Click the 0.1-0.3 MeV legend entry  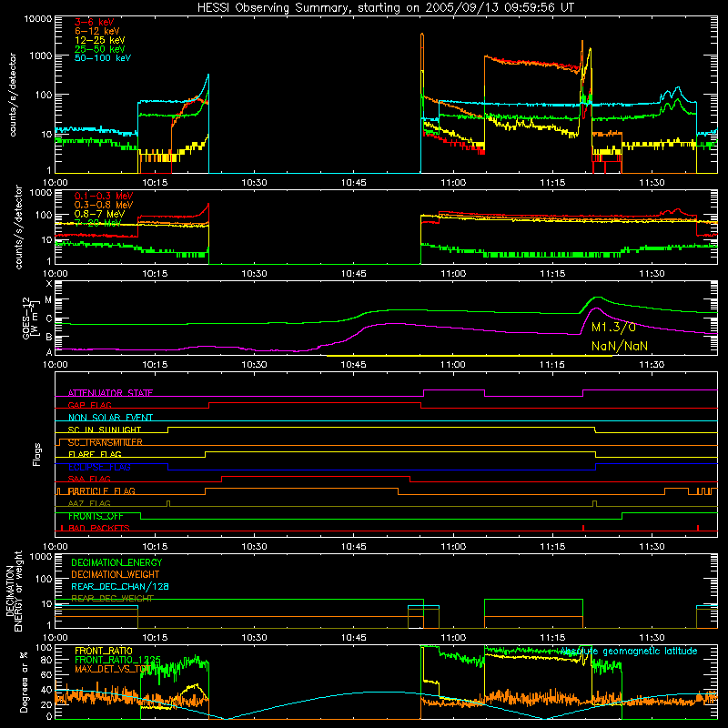pyautogui.click(x=104, y=197)
